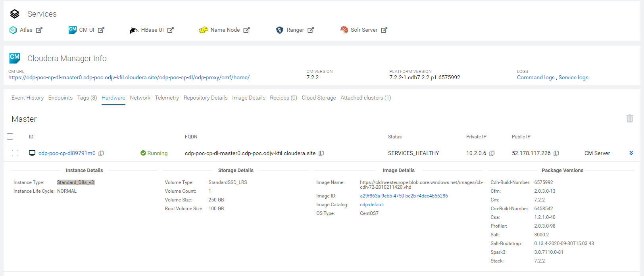Click the Services stack icon
Viewport: 644px width, 276px height.
(x=15, y=14)
